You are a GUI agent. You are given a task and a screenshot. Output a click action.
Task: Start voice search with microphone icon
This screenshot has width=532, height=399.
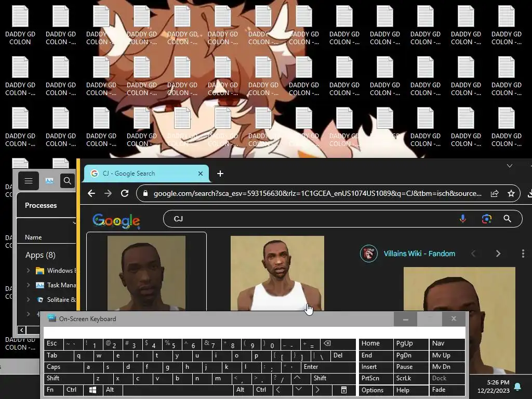462,219
